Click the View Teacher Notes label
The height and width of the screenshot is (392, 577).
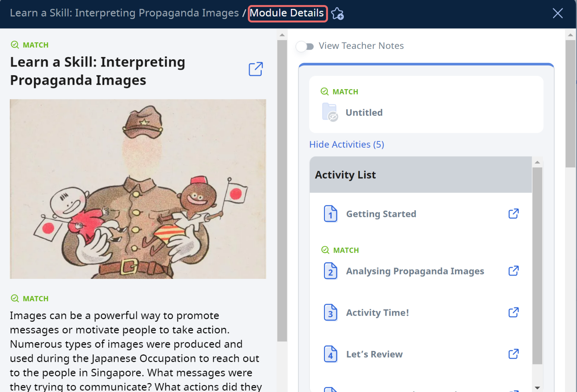click(361, 46)
